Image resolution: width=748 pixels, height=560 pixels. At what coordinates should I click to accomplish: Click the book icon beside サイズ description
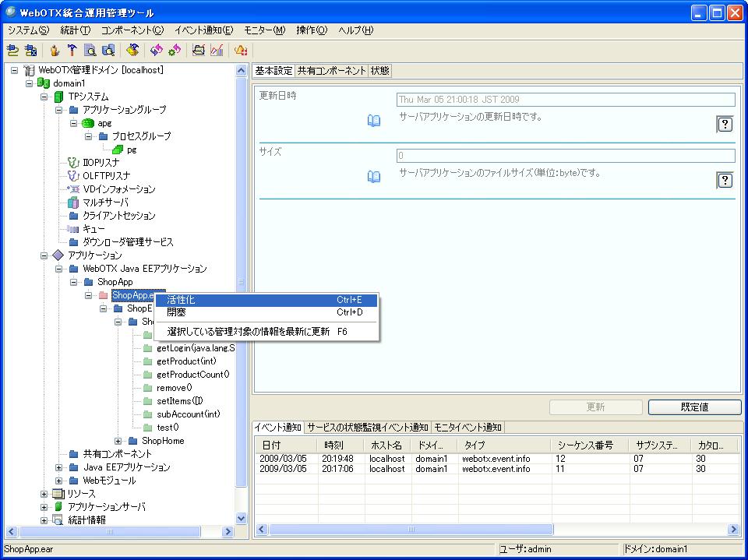pyautogui.click(x=374, y=177)
